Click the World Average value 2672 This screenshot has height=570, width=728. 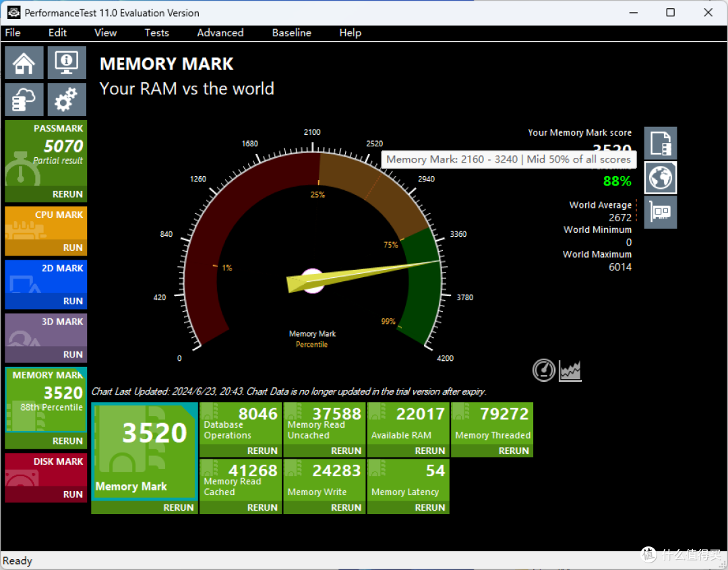pos(620,217)
